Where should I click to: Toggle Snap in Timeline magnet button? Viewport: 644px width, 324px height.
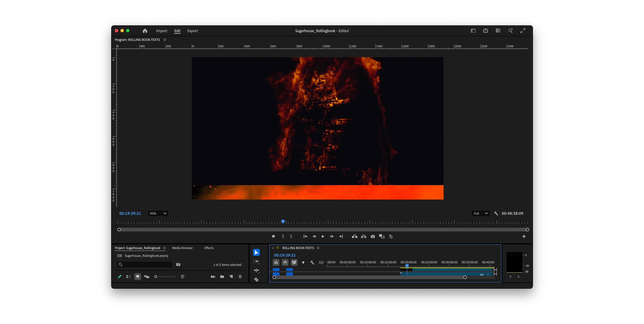285,263
